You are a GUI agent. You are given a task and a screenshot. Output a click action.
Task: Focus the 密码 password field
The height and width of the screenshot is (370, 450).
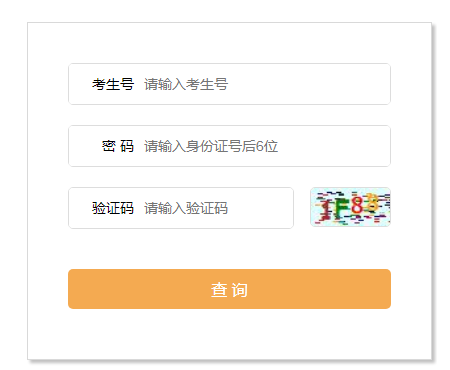(x=229, y=146)
